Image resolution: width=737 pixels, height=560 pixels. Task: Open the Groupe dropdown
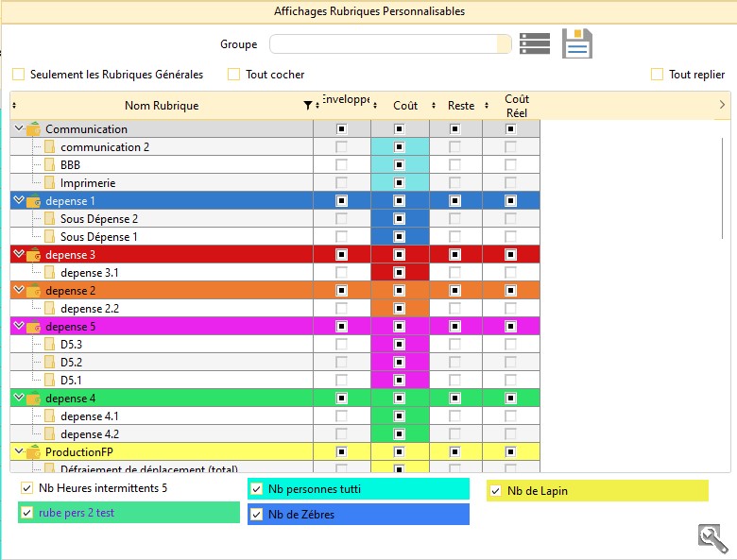pos(504,44)
